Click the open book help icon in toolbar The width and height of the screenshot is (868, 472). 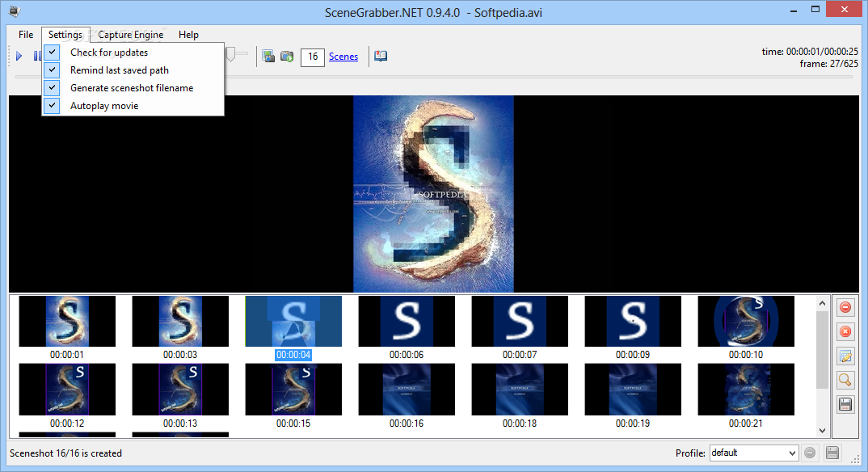click(381, 56)
